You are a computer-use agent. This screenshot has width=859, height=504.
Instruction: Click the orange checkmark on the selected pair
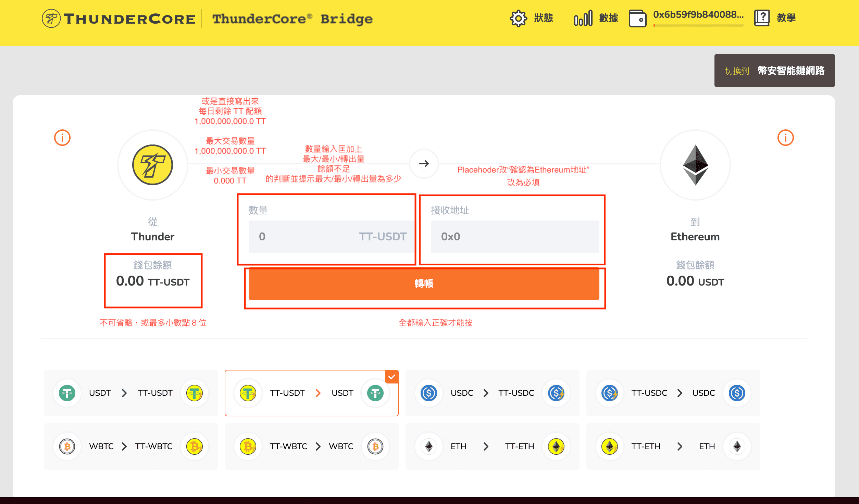click(x=392, y=377)
